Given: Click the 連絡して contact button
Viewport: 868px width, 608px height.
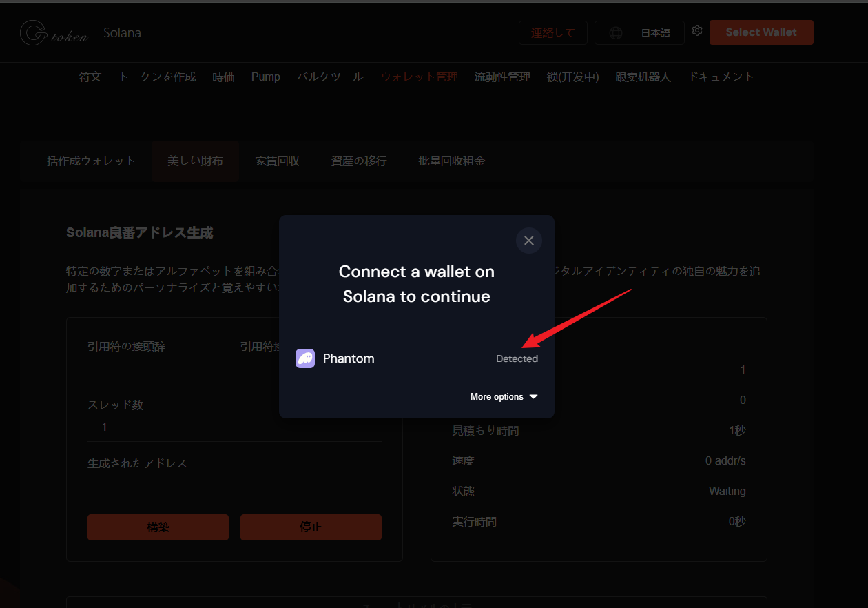Looking at the screenshot, I should (552, 33).
